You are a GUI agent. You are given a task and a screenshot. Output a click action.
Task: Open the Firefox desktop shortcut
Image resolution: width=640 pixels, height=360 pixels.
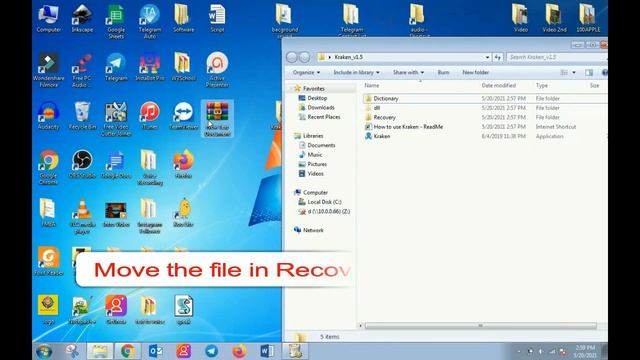184,164
